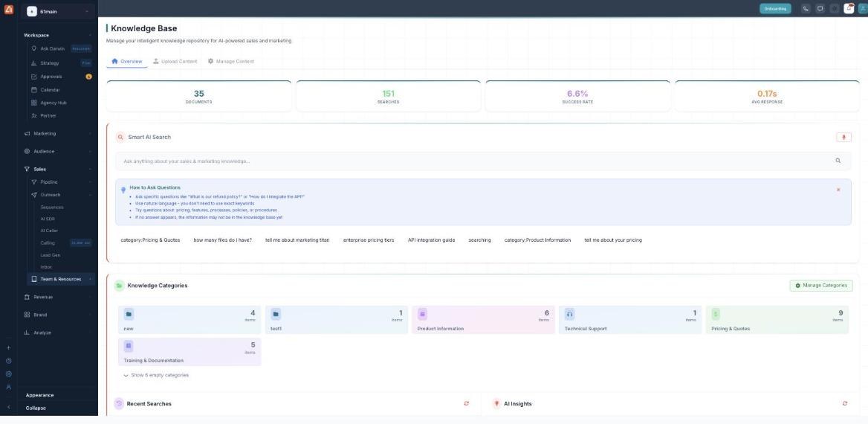Click the help question icon in left rail

click(8, 361)
